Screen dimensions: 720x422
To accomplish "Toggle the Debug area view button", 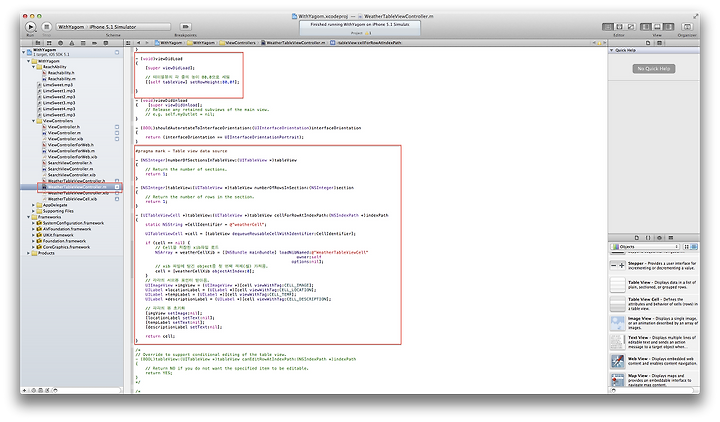I will pos(657,27).
